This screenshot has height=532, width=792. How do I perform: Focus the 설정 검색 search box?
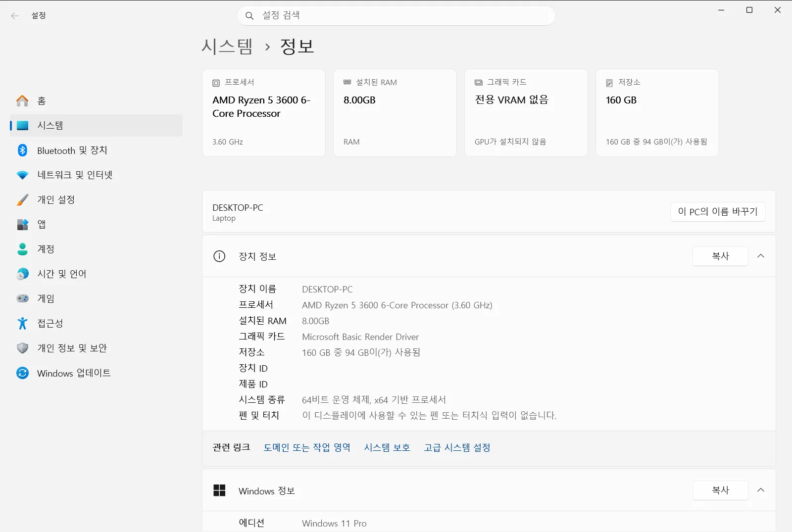tap(396, 16)
